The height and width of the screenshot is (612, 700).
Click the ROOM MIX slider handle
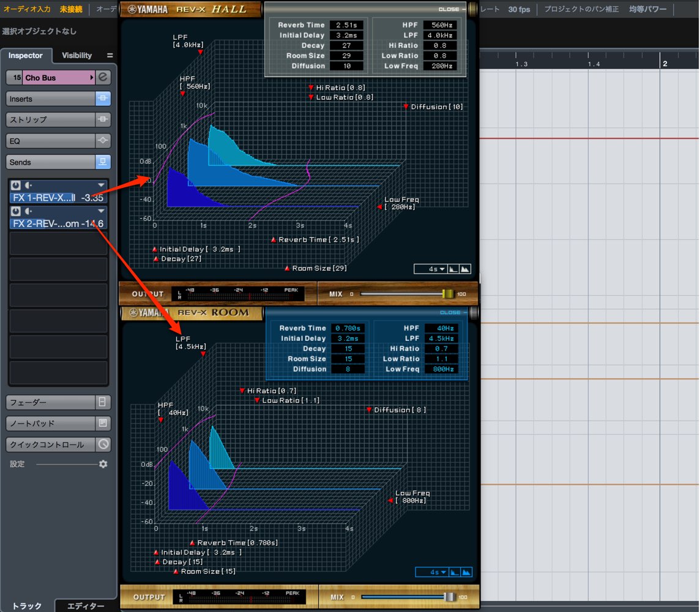coord(449,597)
